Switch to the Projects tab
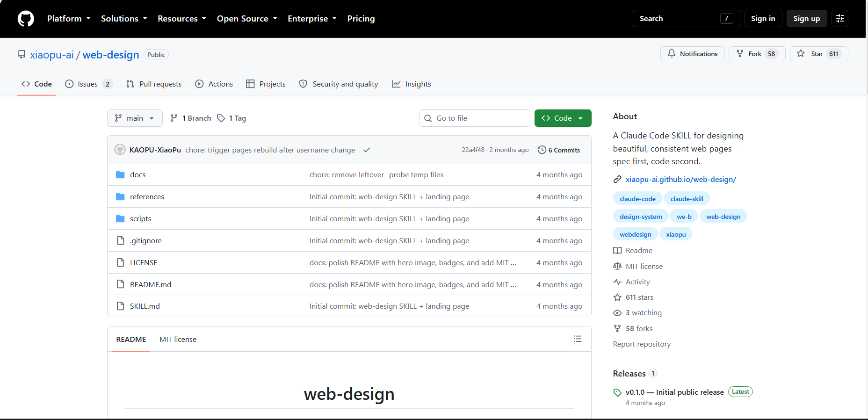Screen dimensions: 868x420 tap(266, 84)
